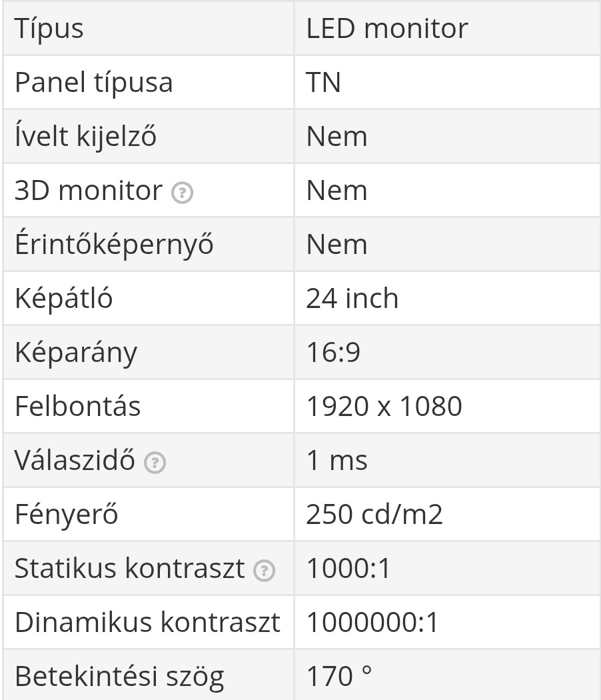The image size is (601, 700).
Task: Select the 1 ms response time value
Action: [x=336, y=461]
